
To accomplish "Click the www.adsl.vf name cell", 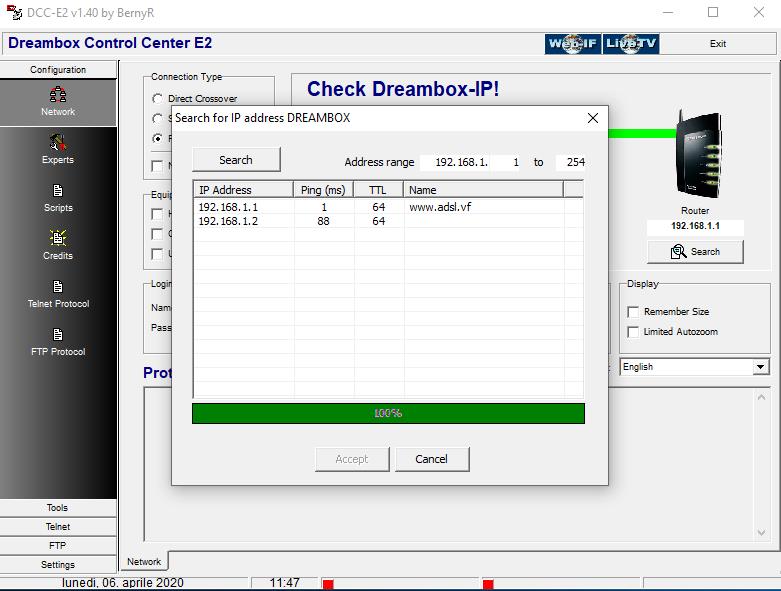I will click(x=440, y=207).
